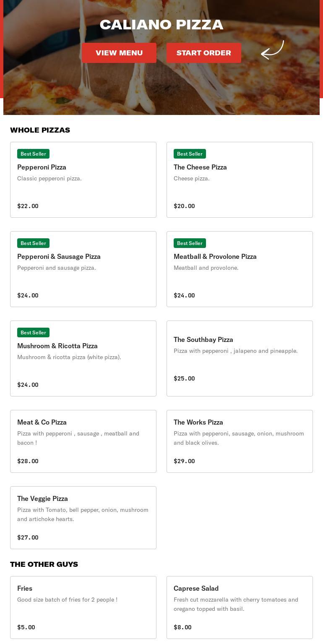Click the View Menu button
Screen dimensions: 323x644
click(119, 53)
